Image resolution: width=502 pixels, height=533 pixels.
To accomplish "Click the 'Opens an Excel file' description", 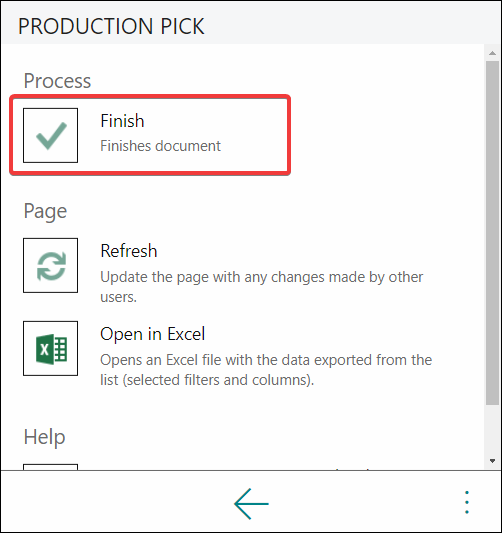I will click(x=266, y=370).
